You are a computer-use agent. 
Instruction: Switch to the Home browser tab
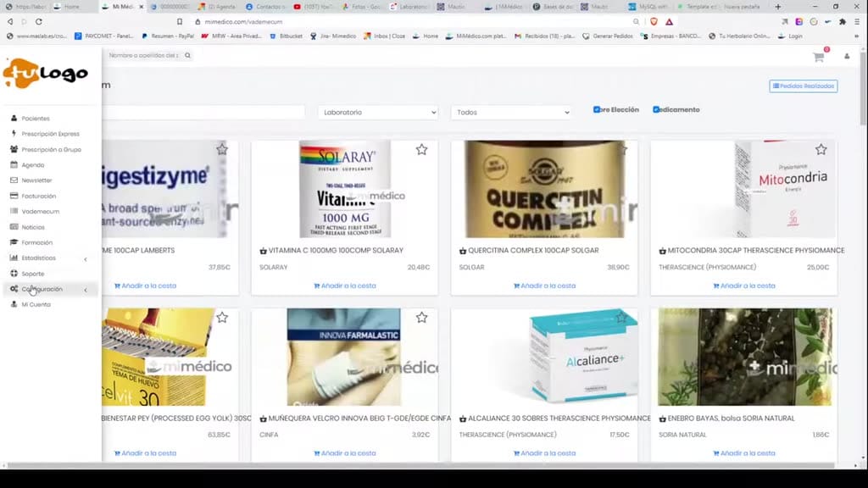[72, 7]
